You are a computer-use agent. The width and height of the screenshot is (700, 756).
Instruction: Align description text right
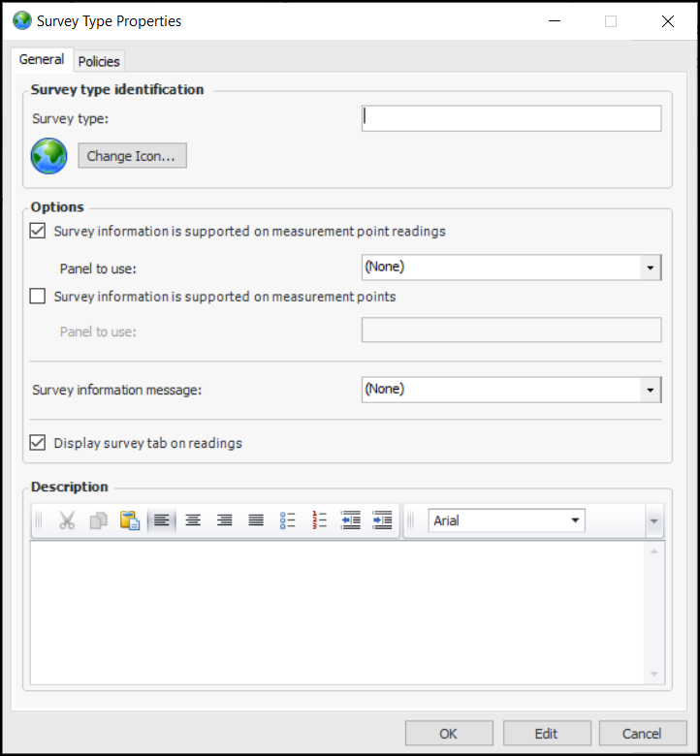pyautogui.click(x=224, y=520)
